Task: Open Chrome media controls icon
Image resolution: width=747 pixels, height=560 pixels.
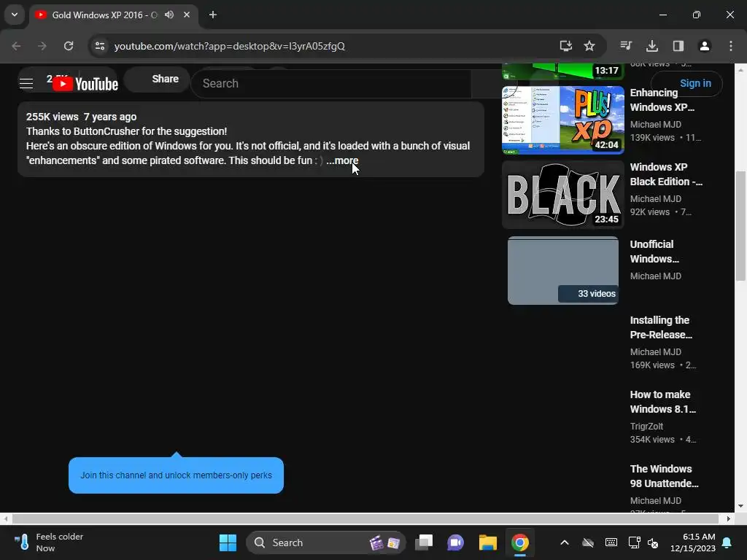Action: pos(626,46)
